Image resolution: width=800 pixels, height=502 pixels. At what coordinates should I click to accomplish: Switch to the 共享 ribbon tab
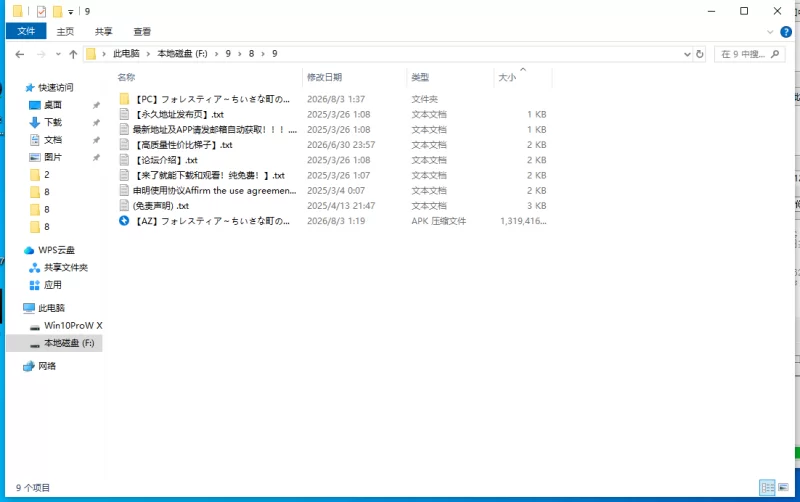(104, 32)
